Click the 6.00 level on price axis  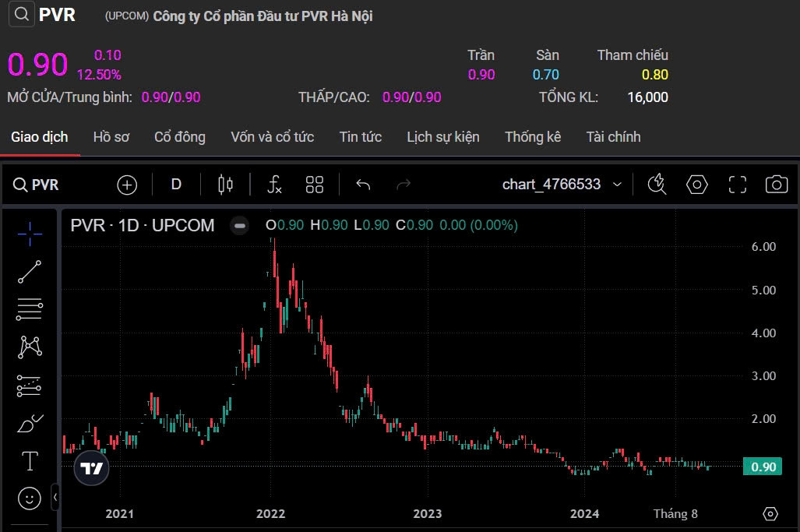pos(763,247)
